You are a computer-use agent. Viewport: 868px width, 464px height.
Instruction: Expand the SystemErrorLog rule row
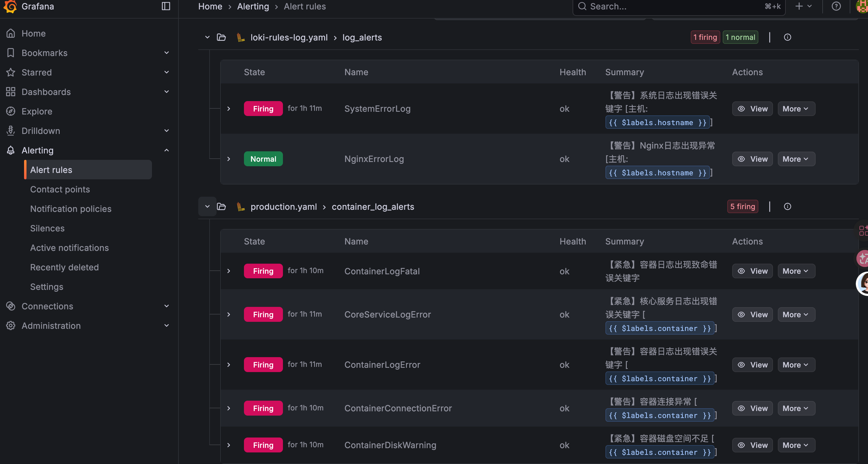(x=229, y=108)
